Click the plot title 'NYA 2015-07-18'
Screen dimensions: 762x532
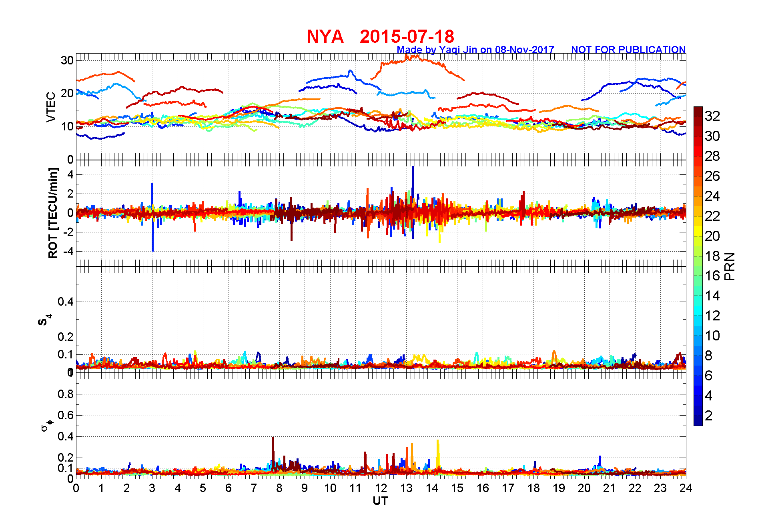click(380, 37)
